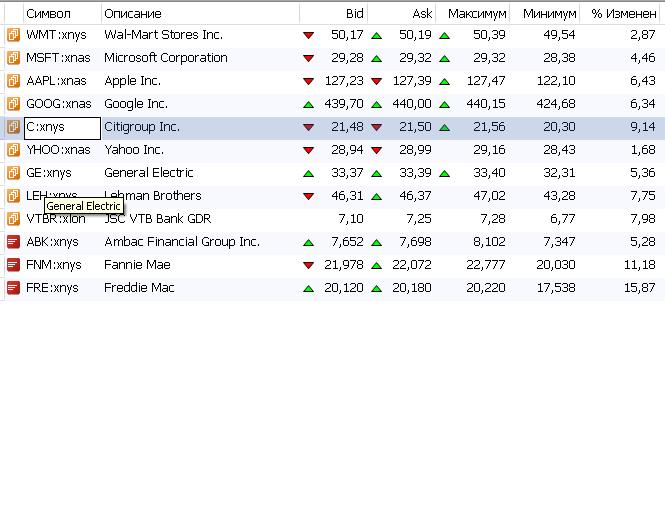The height and width of the screenshot is (512, 665).
Task: Click the Freddie Mac minimum value 17,538
Action: click(556, 288)
